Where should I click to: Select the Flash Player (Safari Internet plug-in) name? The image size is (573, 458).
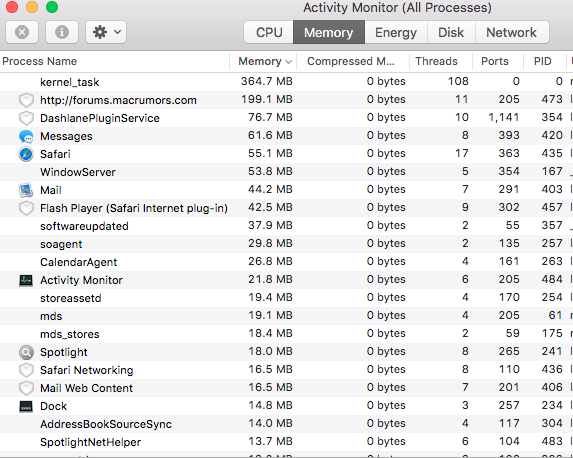(x=134, y=208)
